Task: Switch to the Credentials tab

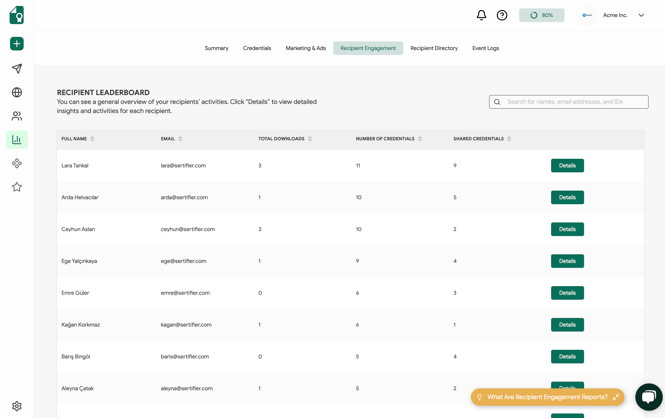Action: (257, 48)
